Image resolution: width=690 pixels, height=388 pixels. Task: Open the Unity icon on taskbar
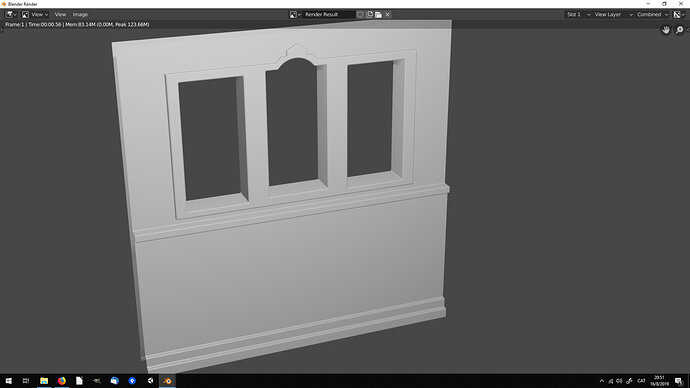(x=150, y=381)
